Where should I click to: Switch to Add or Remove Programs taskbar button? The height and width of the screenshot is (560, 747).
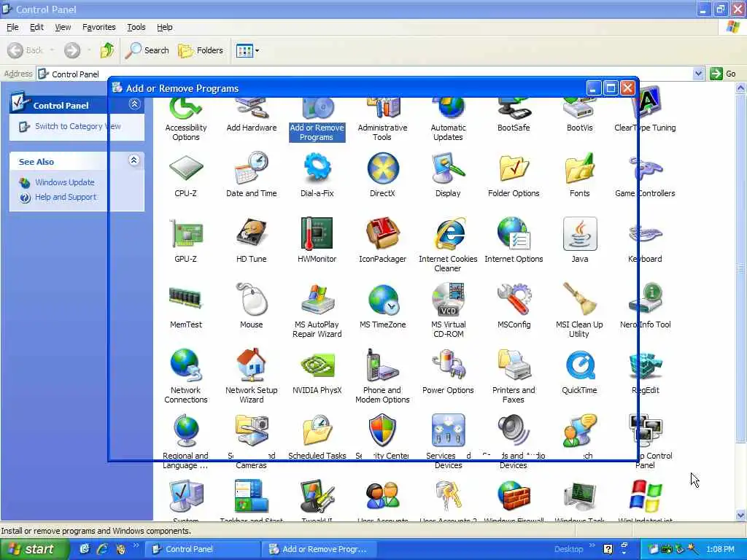(320, 549)
